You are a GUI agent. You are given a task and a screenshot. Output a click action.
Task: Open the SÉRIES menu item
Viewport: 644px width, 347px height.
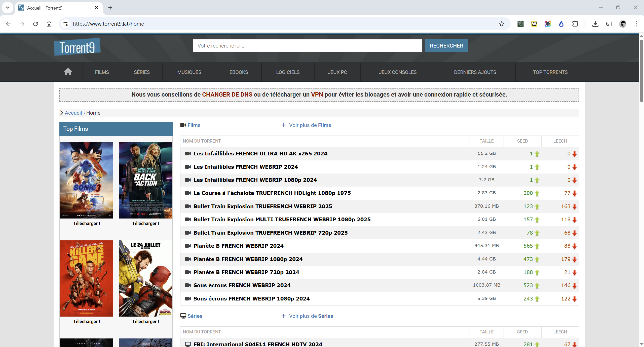tap(142, 72)
